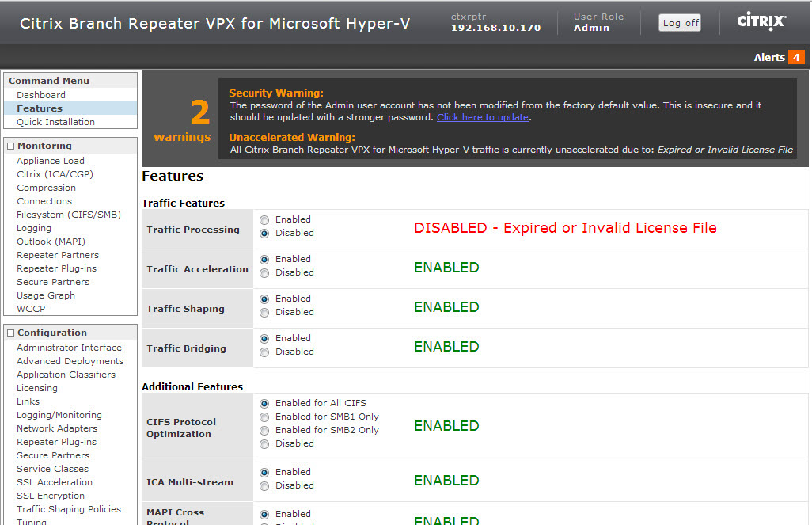Screen dimensions: 812x525
Task: Open Connections monitoring page
Action: pos(44,201)
